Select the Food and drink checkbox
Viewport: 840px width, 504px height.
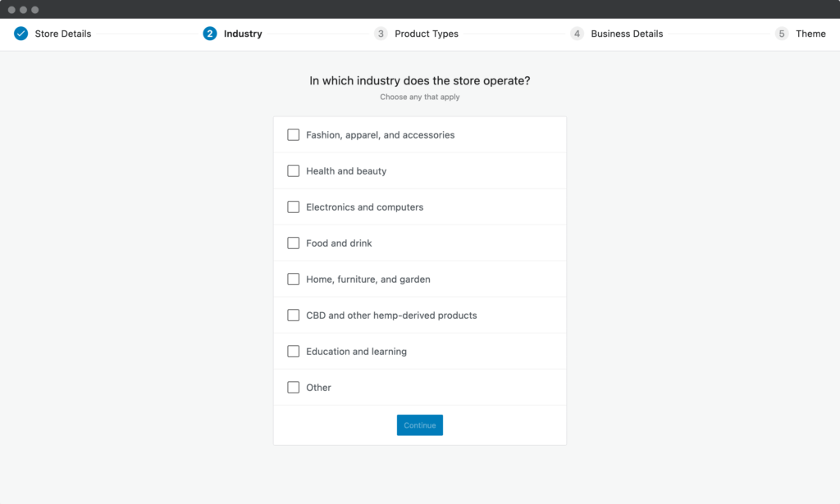coord(294,243)
